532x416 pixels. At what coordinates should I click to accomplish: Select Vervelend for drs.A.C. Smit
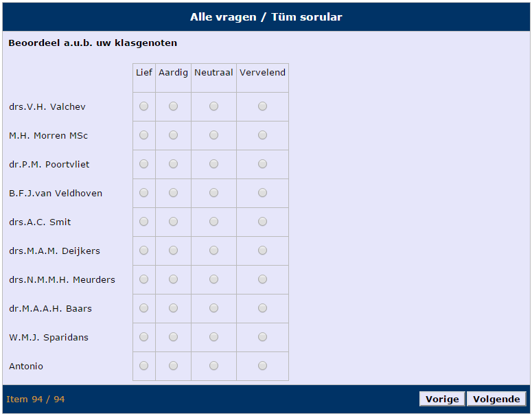pyautogui.click(x=262, y=222)
